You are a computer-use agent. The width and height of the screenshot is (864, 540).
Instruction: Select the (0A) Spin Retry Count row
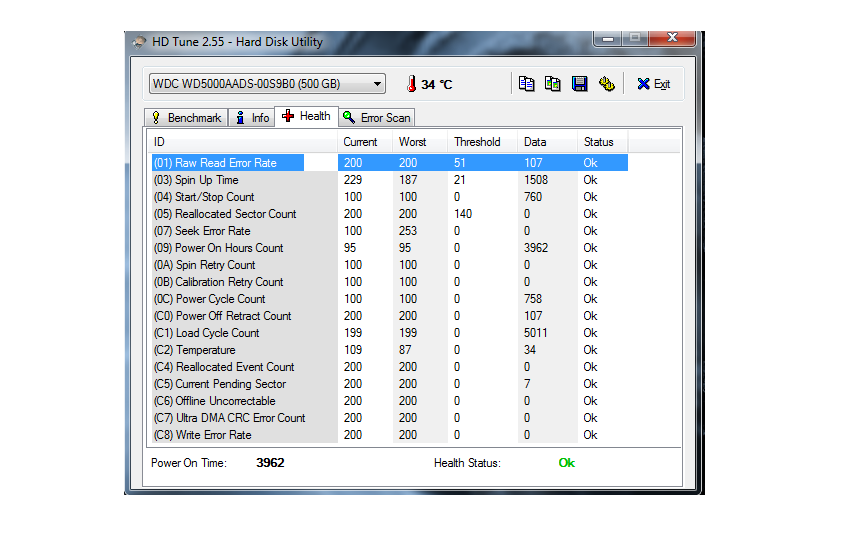click(390, 265)
